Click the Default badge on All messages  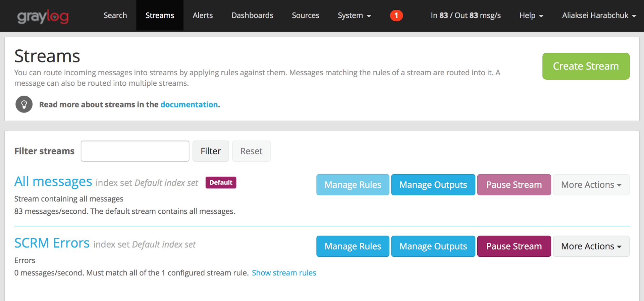(x=221, y=182)
